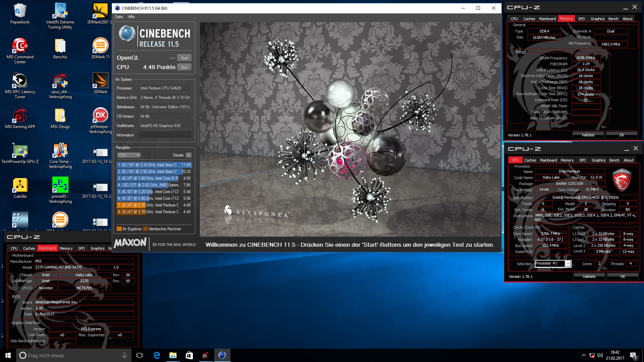Launch the Catzilla benchmark icon
This screenshot has height=362, width=644.
[20, 188]
